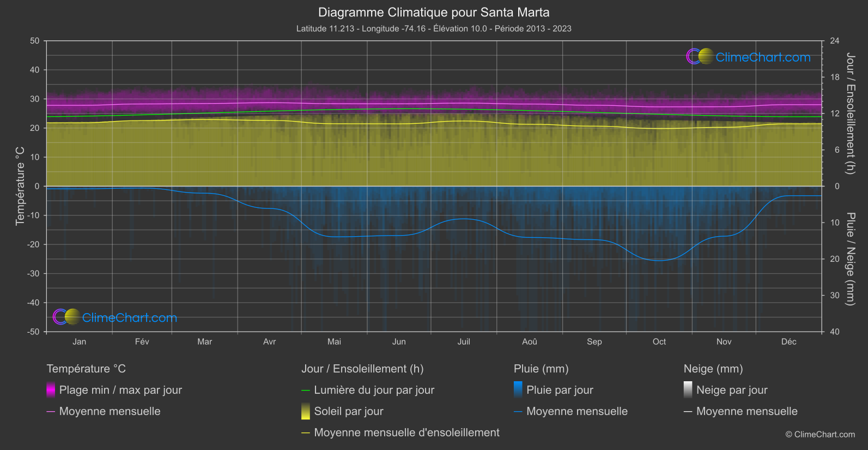868x450 pixels.
Task: Click the right axis title 'Jour / Ensoleillement (h)'
Action: 850,113
